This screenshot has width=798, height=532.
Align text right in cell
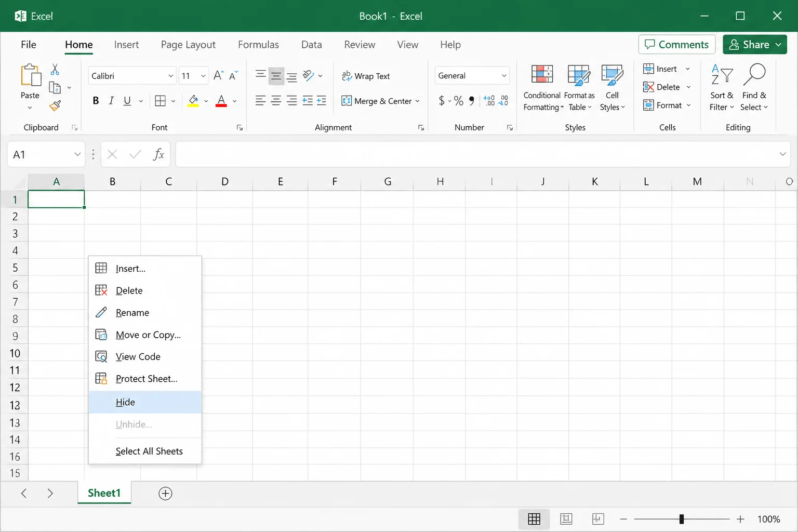coord(292,101)
